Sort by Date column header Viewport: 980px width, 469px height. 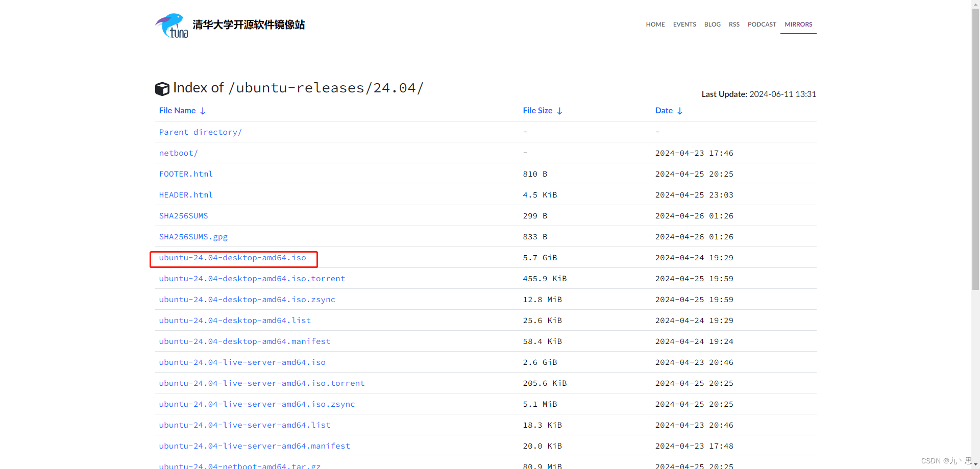664,111
